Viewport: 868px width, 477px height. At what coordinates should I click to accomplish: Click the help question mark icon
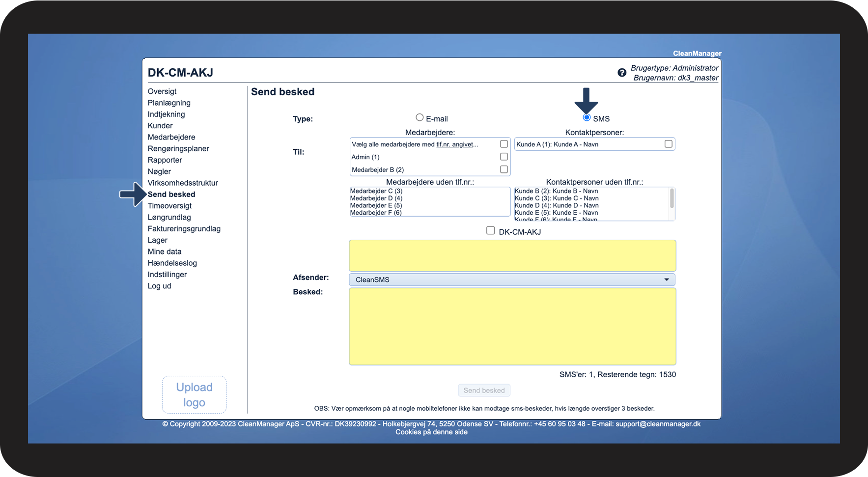click(621, 73)
